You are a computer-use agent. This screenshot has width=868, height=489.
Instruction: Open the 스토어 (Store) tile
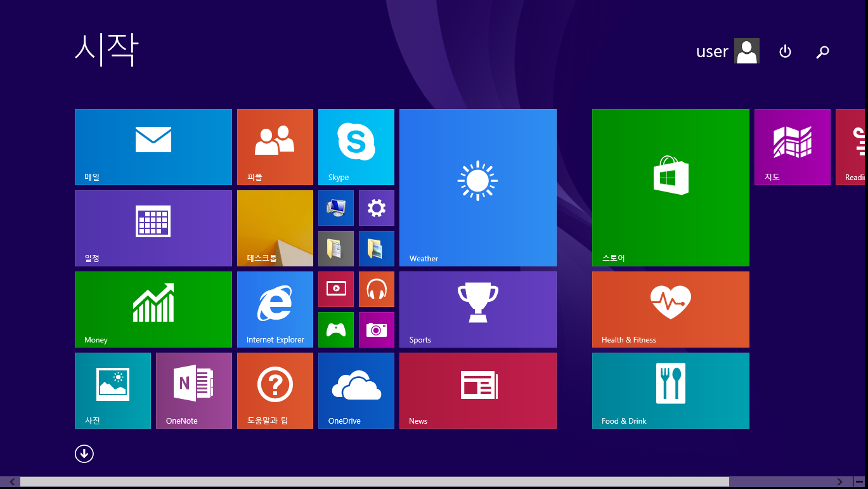[x=670, y=187]
